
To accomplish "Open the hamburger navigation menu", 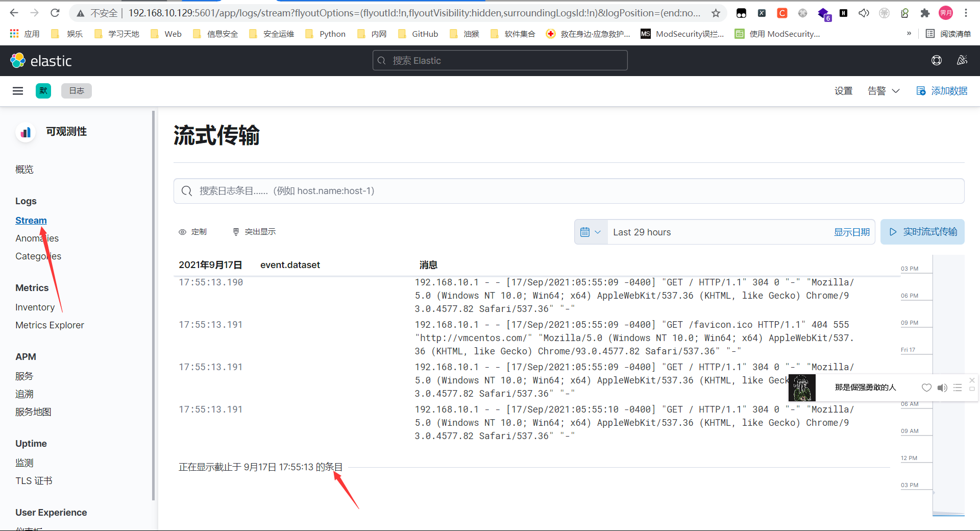I will [18, 91].
